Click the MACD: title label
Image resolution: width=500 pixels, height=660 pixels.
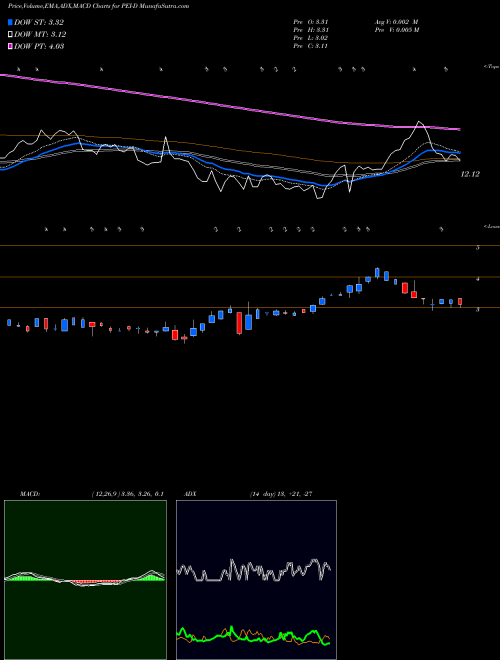(x=30, y=494)
